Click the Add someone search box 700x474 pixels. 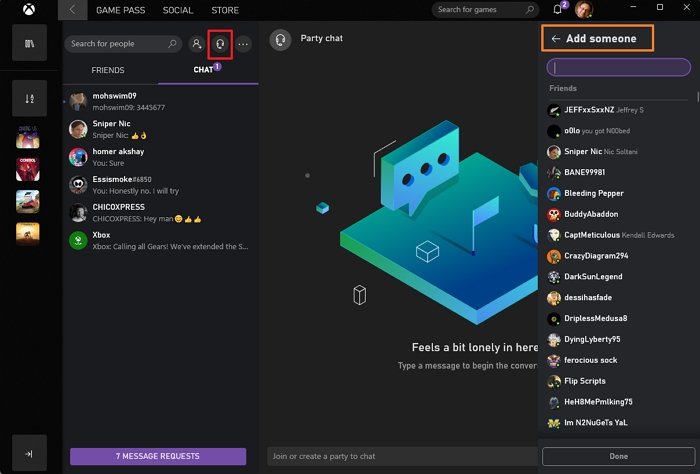[x=619, y=67]
